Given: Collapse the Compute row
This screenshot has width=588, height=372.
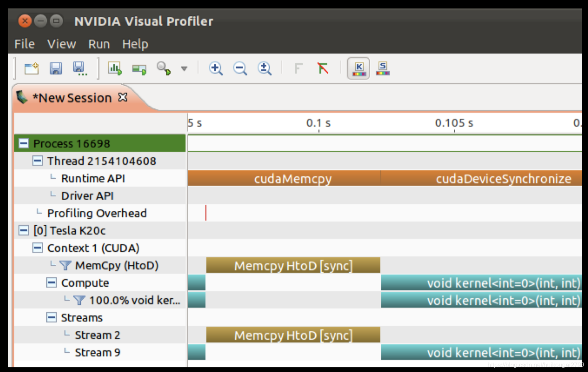Looking at the screenshot, I should (x=51, y=282).
